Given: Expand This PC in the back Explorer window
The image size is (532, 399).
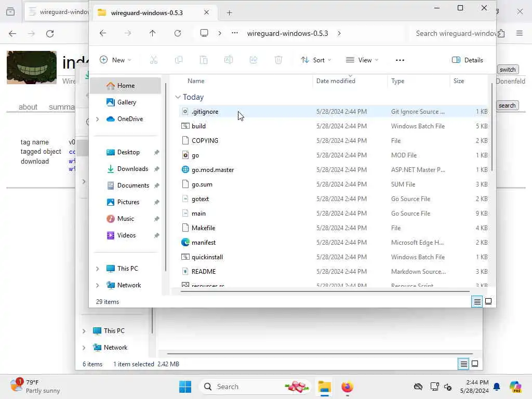Looking at the screenshot, I should [84, 331].
